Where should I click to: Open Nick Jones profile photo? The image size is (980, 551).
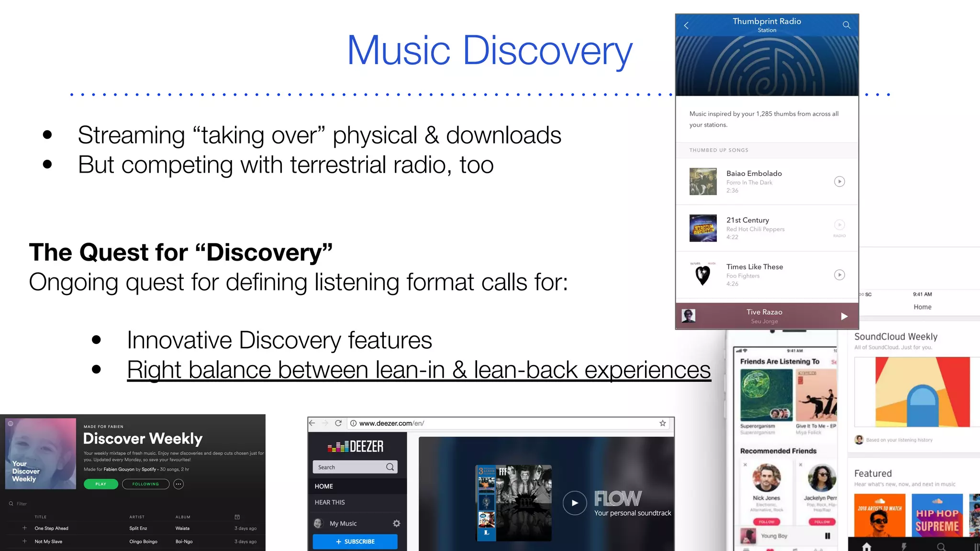(767, 478)
